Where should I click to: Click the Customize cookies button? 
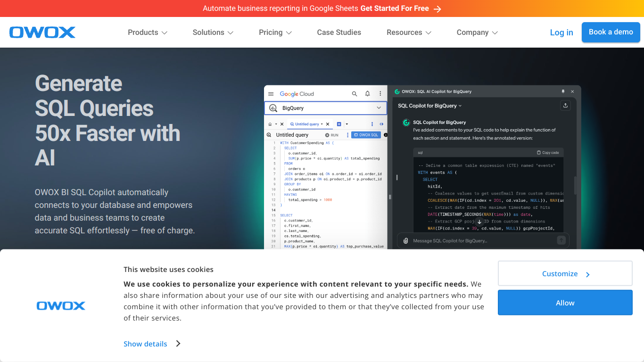[x=565, y=273]
